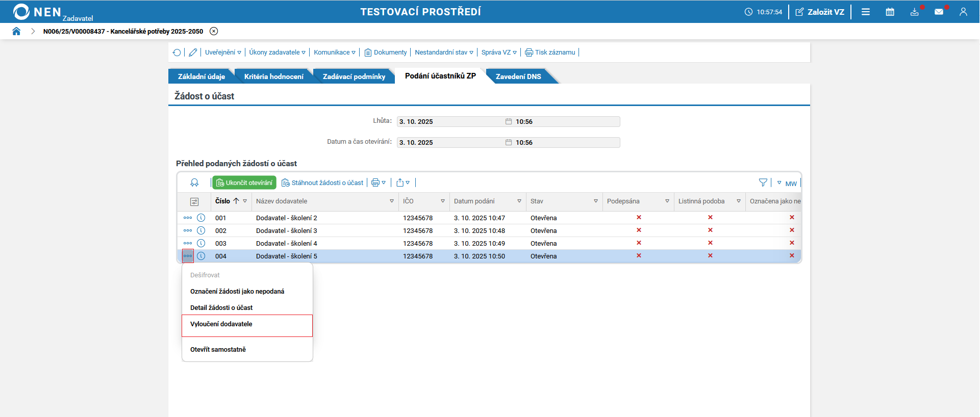Close the N006/25/V00008437 breadcrumb tab
This screenshot has height=417, width=980.
tap(214, 31)
